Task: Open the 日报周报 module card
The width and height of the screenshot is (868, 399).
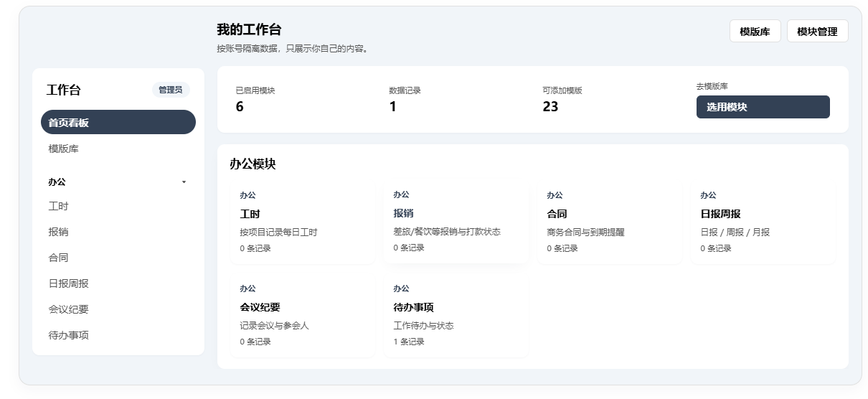Action: tap(763, 222)
